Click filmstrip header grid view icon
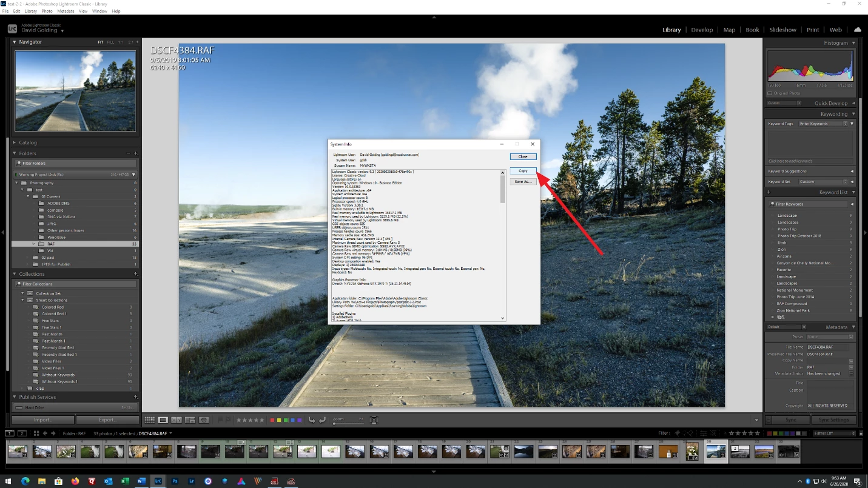 [x=36, y=433]
